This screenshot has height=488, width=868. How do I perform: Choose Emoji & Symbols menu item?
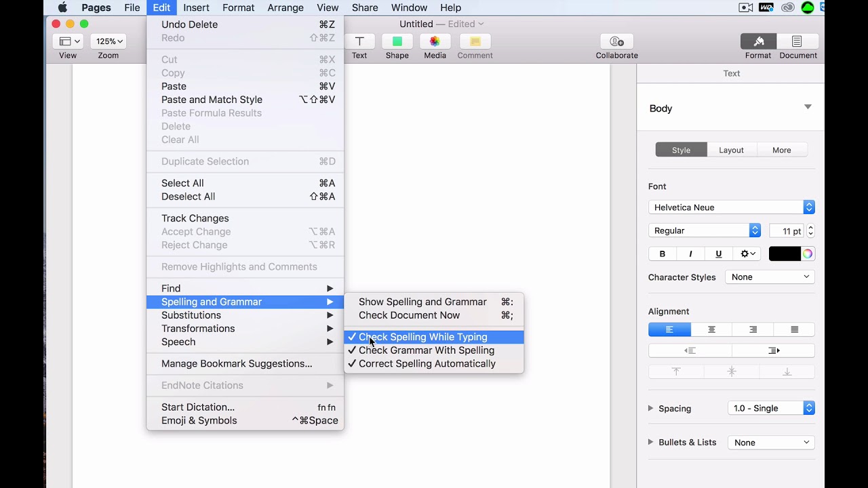pyautogui.click(x=245, y=421)
